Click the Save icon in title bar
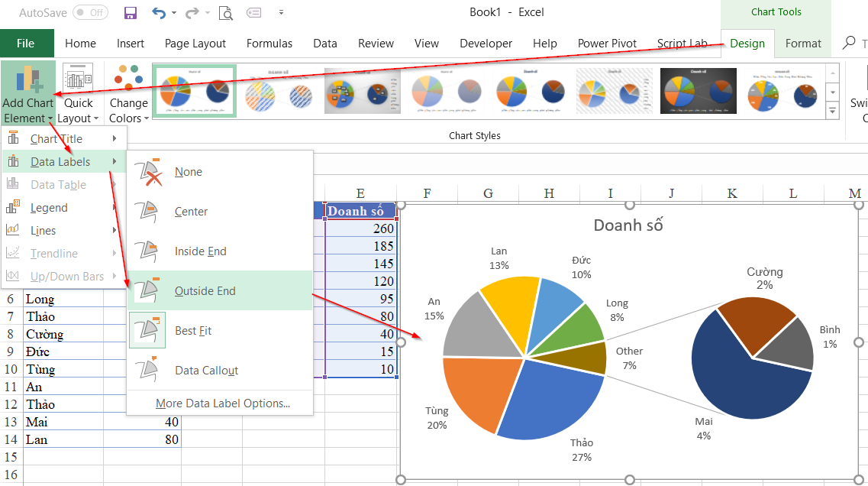The width and height of the screenshot is (868, 486). click(x=131, y=13)
